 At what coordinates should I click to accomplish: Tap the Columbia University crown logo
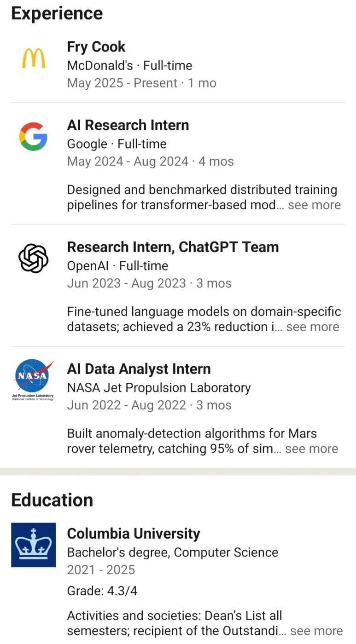tap(33, 545)
